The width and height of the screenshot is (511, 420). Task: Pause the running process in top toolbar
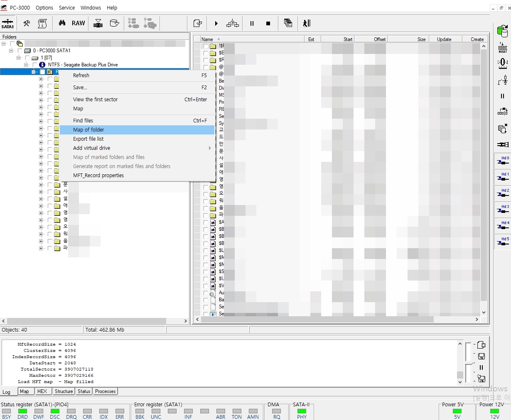(x=252, y=24)
